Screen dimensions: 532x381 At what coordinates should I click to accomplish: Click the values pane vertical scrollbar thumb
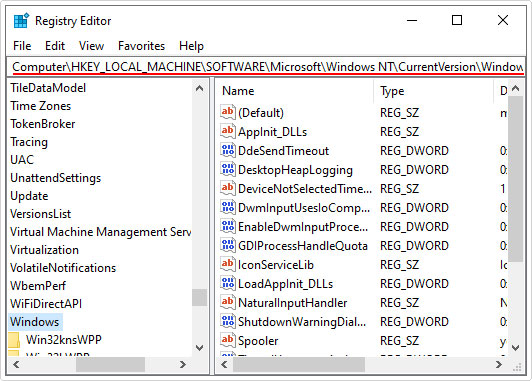(x=515, y=179)
